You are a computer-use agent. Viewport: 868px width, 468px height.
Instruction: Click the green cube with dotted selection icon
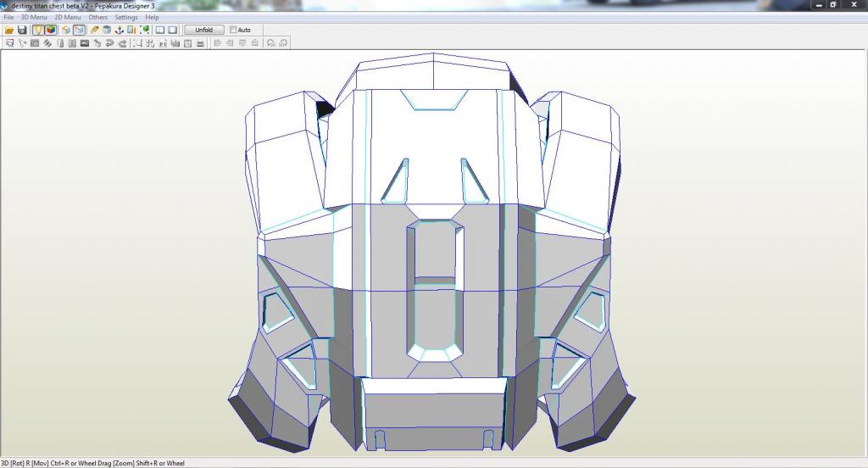click(x=144, y=30)
